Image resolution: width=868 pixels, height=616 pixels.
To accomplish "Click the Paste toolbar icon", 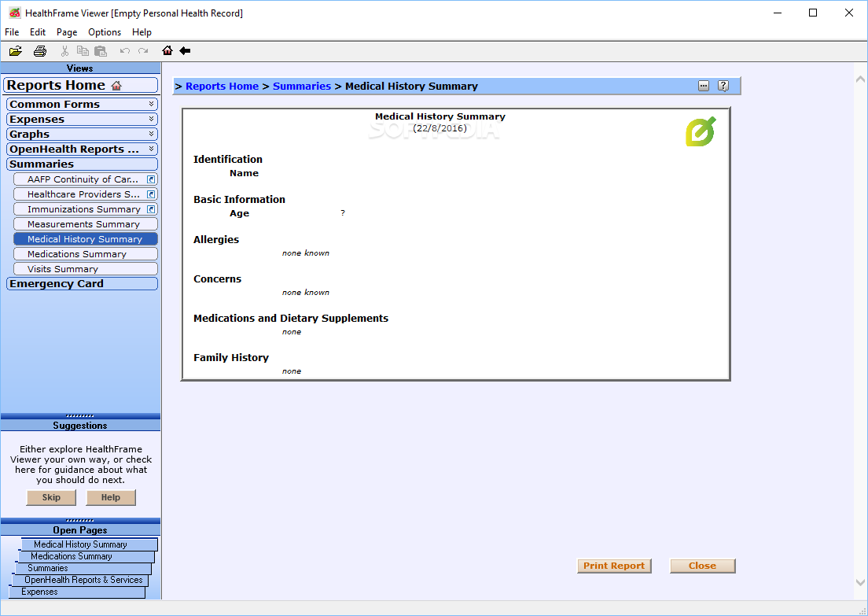I will pyautogui.click(x=100, y=51).
